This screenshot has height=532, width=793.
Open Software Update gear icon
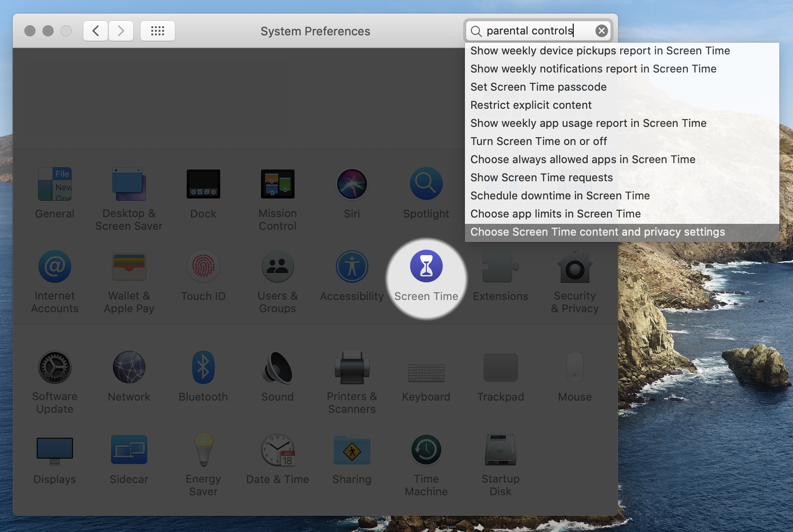tap(55, 367)
